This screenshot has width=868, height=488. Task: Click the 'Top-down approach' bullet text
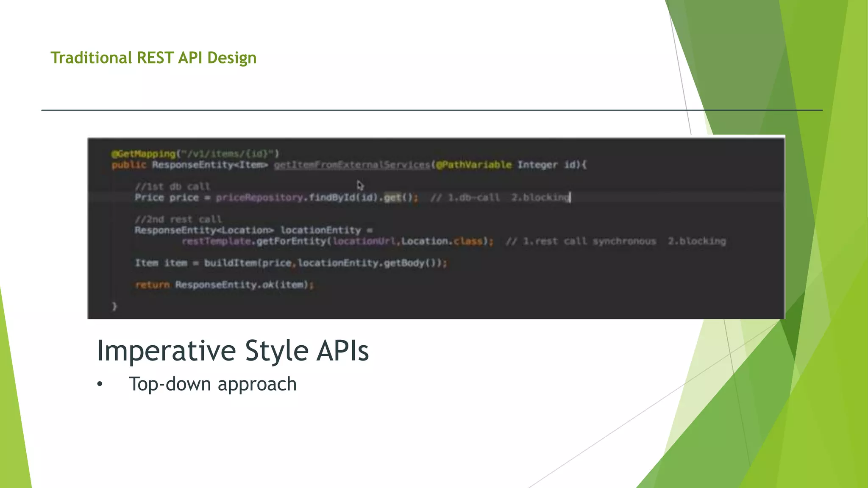pyautogui.click(x=213, y=384)
